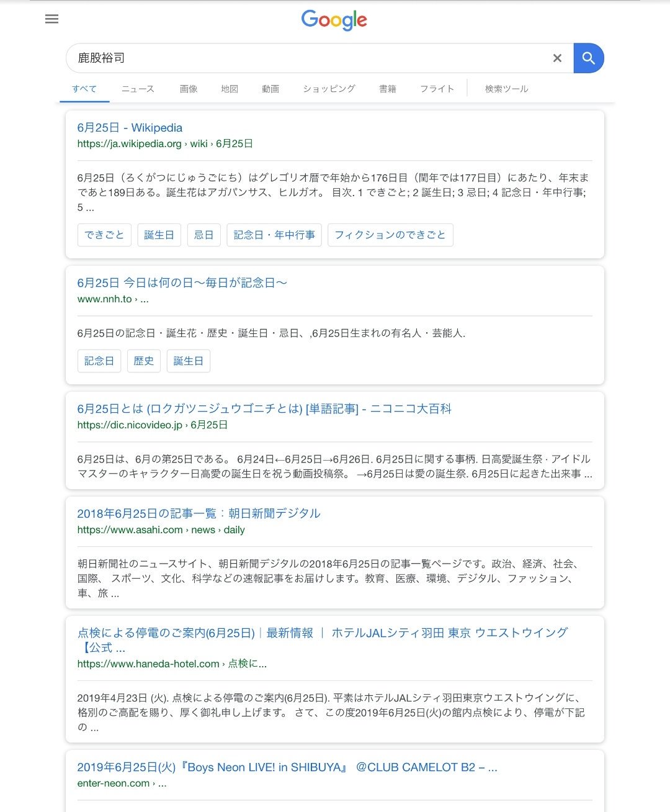Screen dimensions: 670x812
Task: Click the できごと sitelink chip
Action: point(104,235)
